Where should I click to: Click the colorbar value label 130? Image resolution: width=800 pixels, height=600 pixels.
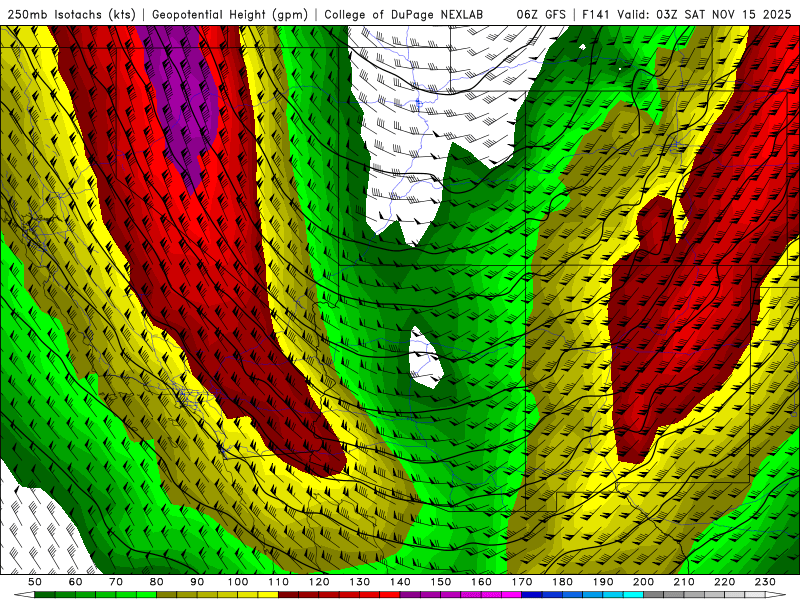point(359,582)
